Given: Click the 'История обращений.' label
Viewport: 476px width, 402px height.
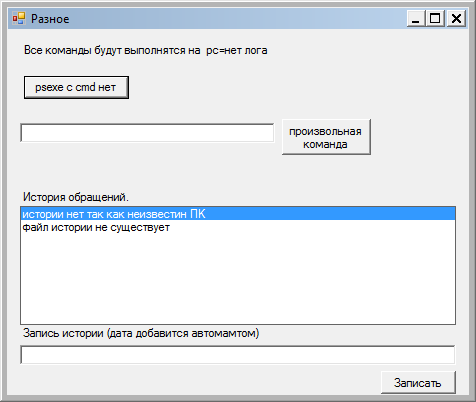Looking at the screenshot, I should click(x=76, y=197).
